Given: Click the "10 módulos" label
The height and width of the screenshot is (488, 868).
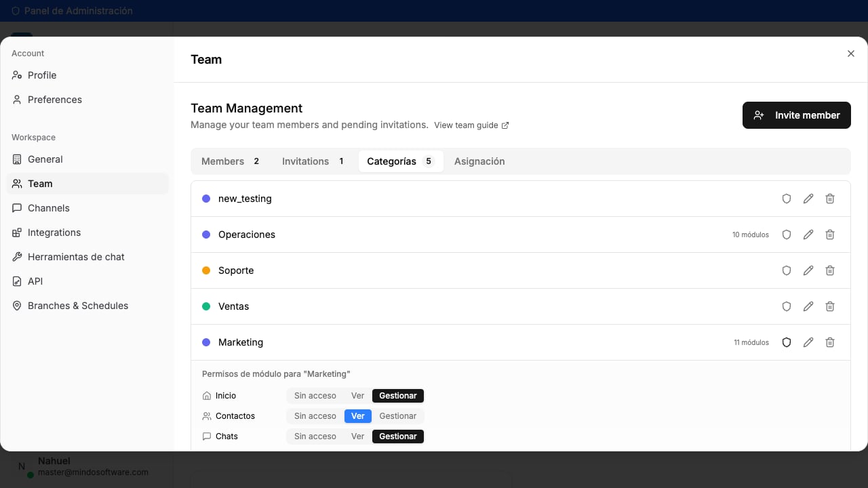Looking at the screenshot, I should [x=751, y=235].
